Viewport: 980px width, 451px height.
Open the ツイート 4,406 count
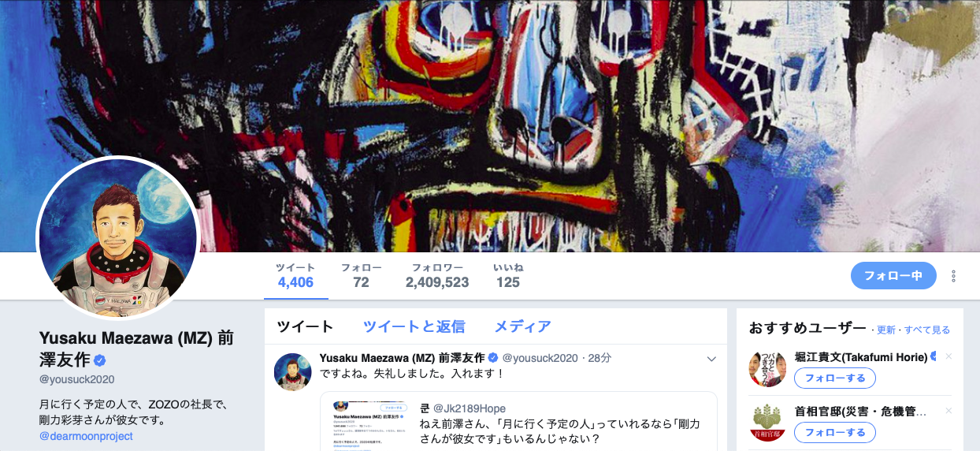(295, 275)
